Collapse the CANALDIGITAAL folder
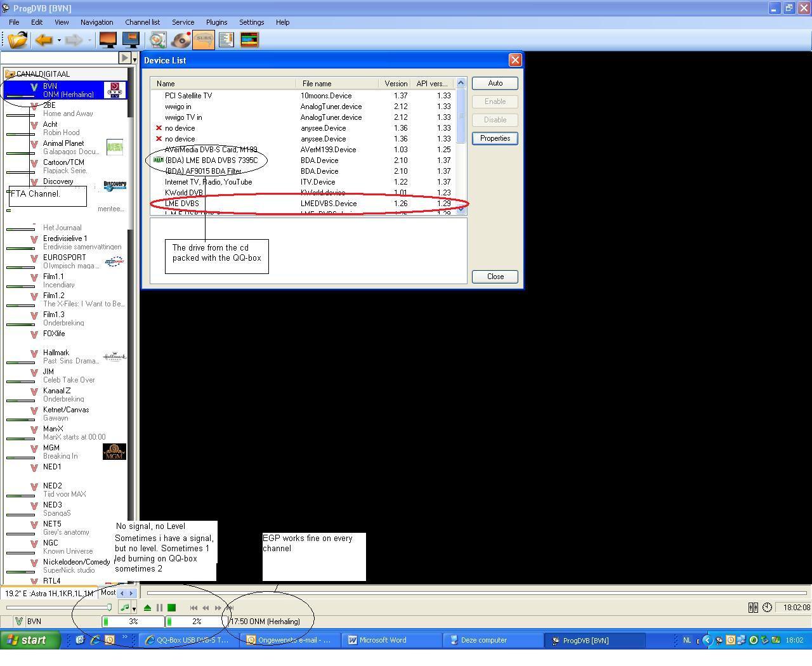The width and height of the screenshot is (812, 666). 10,74
